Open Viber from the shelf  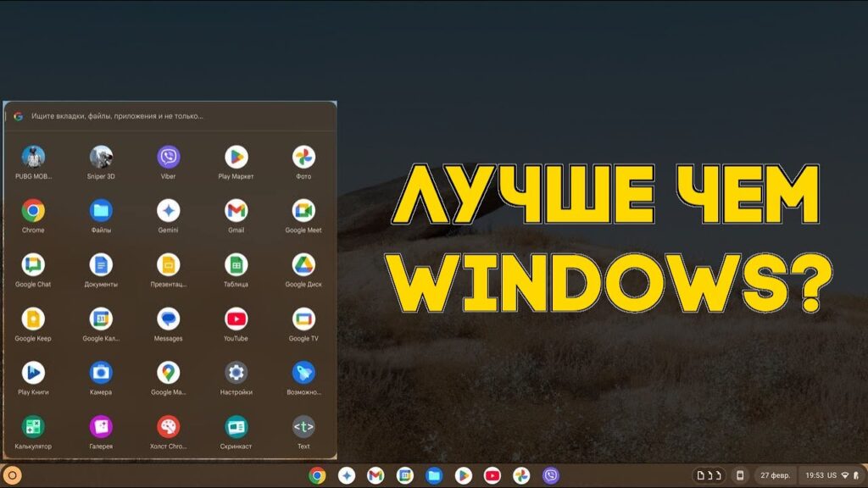(551, 475)
